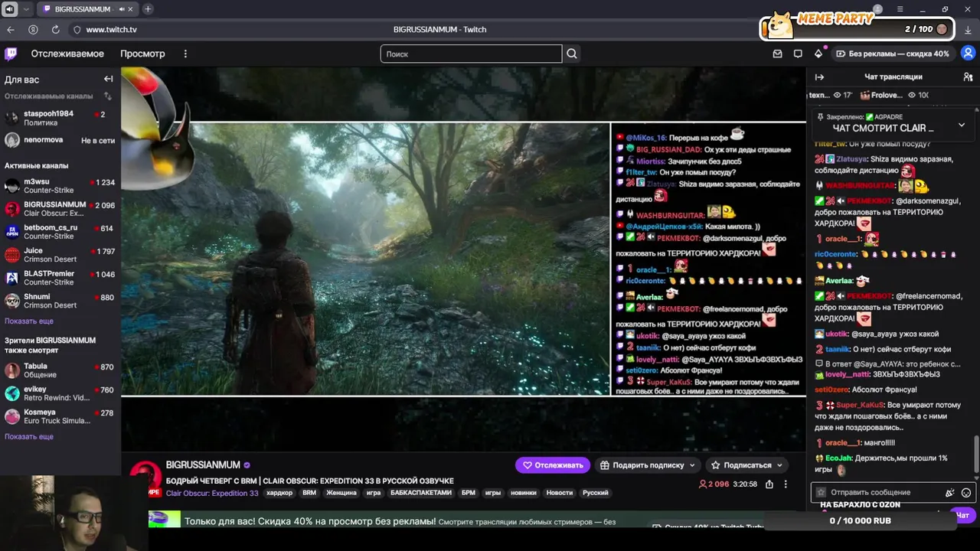Open the three-dot menu beside Просмотр
980x551 pixels.
185,54
